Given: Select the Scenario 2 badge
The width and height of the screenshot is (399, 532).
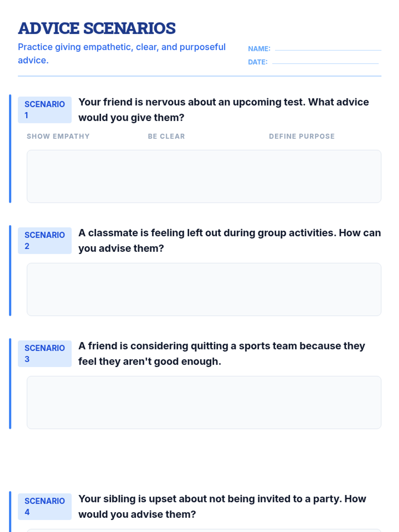Looking at the screenshot, I should pos(45,240).
